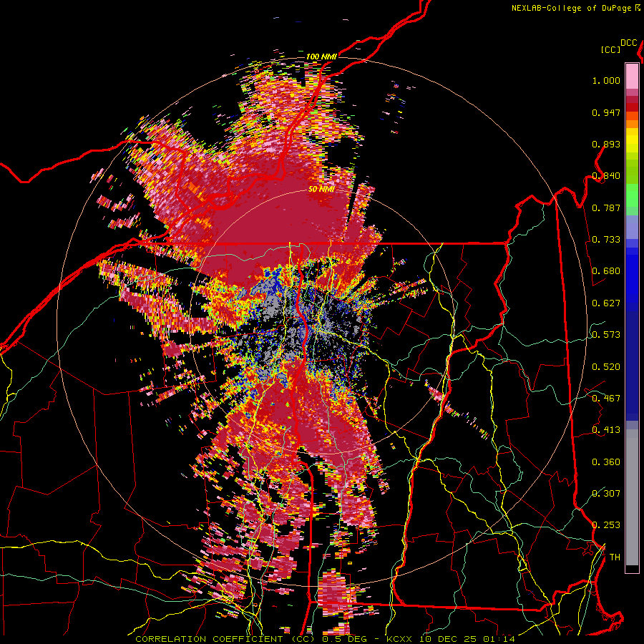Click the 0.413 scale value
Image resolution: width=644 pixels, height=644 pixels.
click(x=606, y=430)
